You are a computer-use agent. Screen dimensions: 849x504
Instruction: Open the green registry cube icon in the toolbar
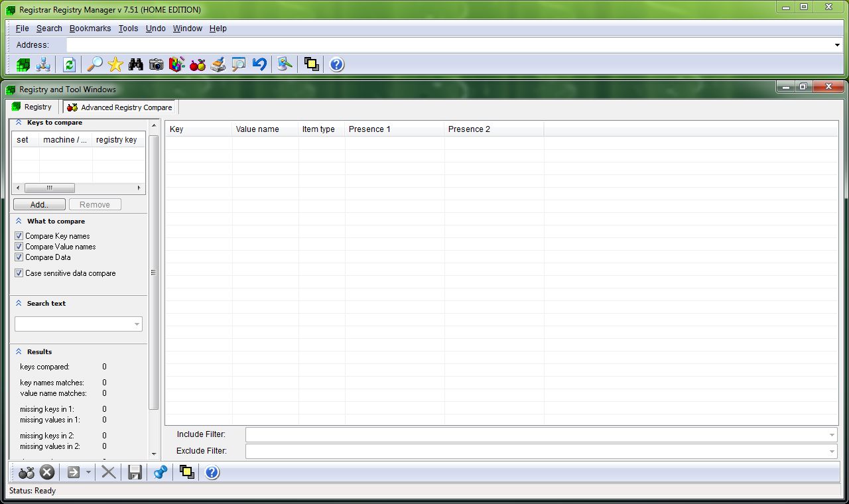[24, 64]
